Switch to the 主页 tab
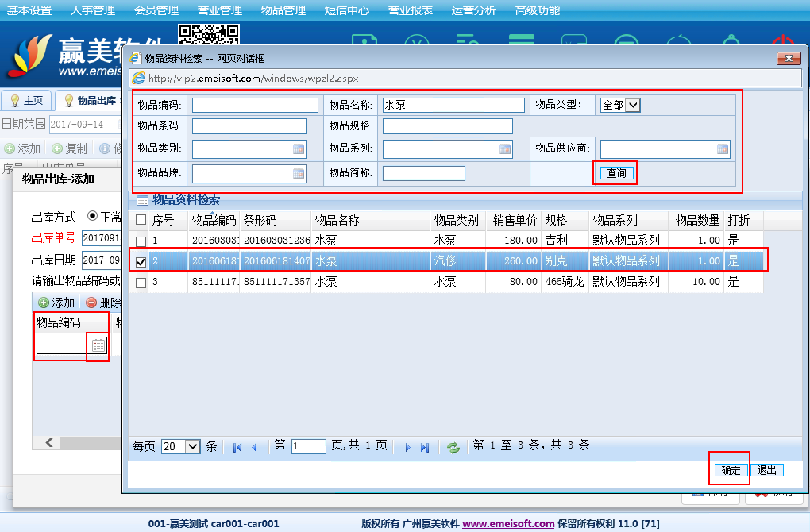The width and height of the screenshot is (810, 532). pos(27,101)
